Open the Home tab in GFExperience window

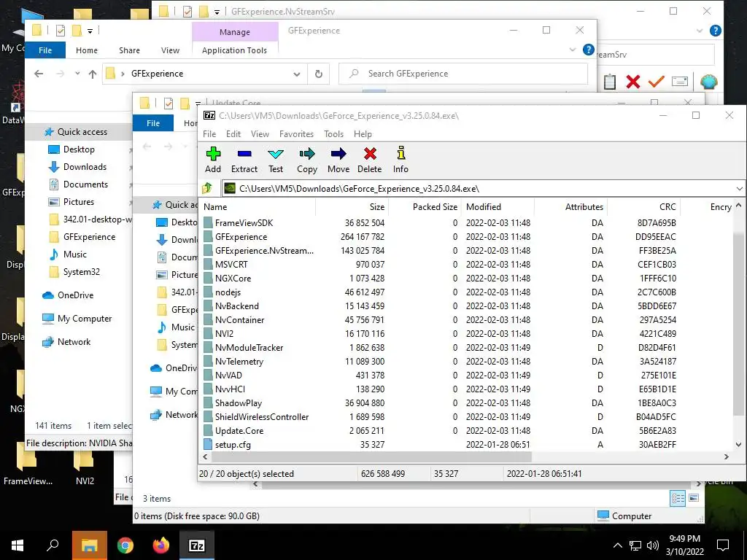[87, 50]
